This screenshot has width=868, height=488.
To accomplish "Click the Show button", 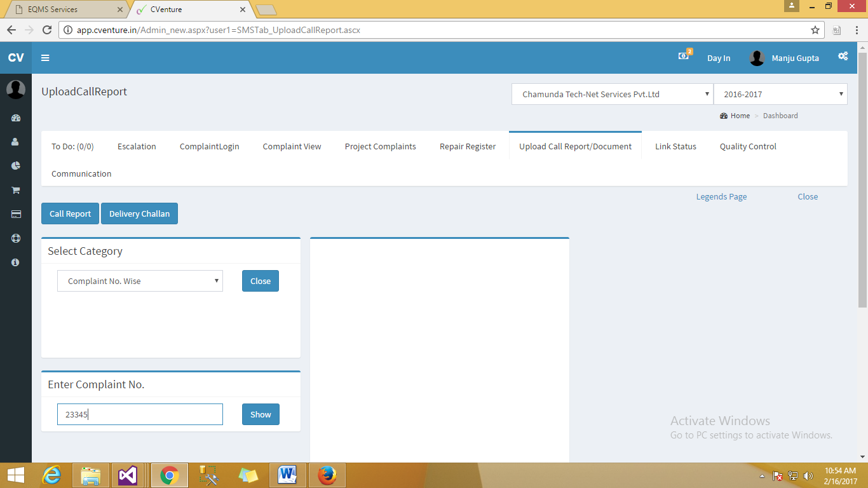I will coord(261,414).
